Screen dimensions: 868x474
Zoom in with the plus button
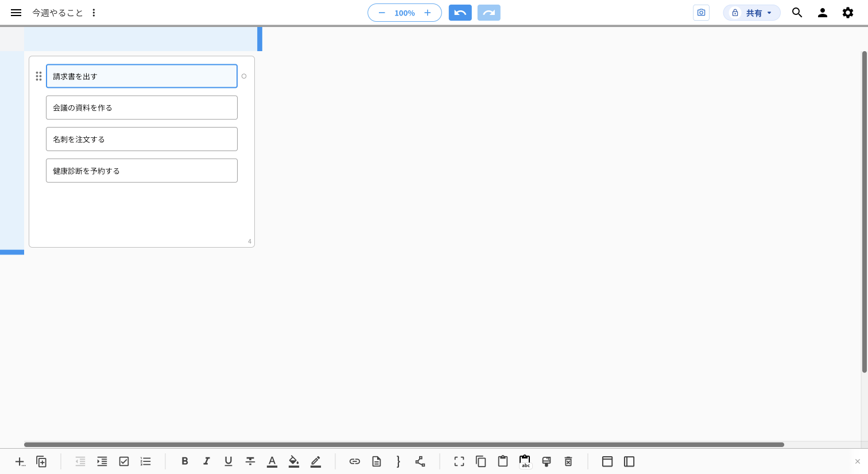coord(428,13)
